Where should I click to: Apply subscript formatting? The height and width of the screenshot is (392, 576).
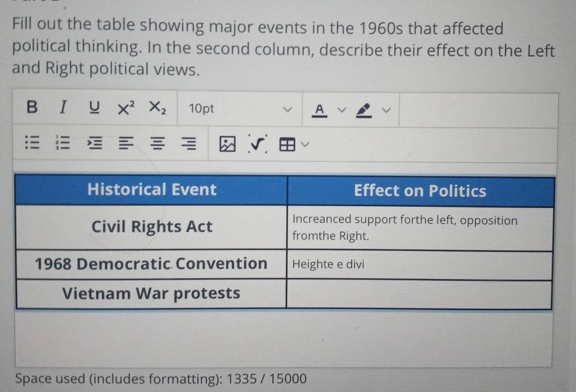[x=158, y=108]
